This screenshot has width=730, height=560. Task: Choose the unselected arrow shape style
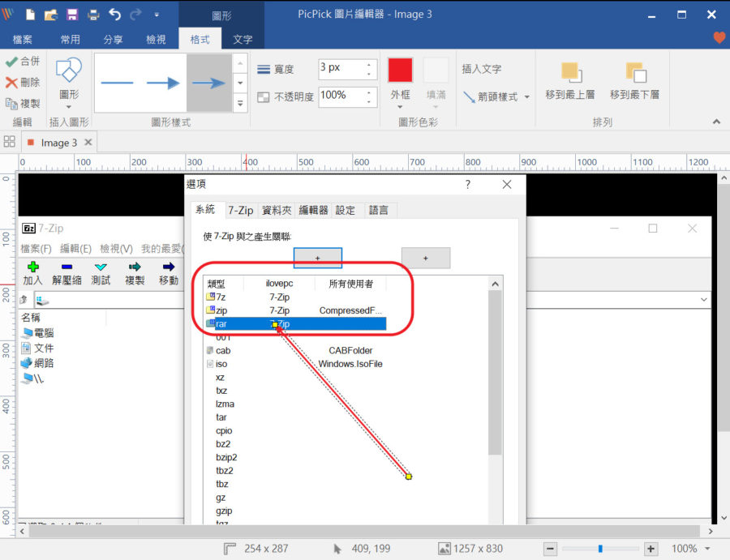(x=163, y=83)
